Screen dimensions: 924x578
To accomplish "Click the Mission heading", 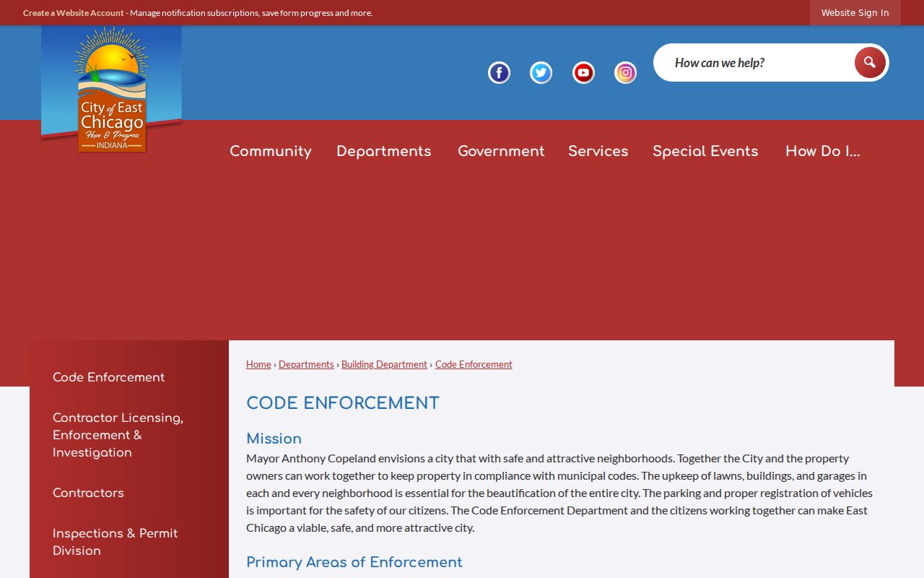I will (274, 439).
